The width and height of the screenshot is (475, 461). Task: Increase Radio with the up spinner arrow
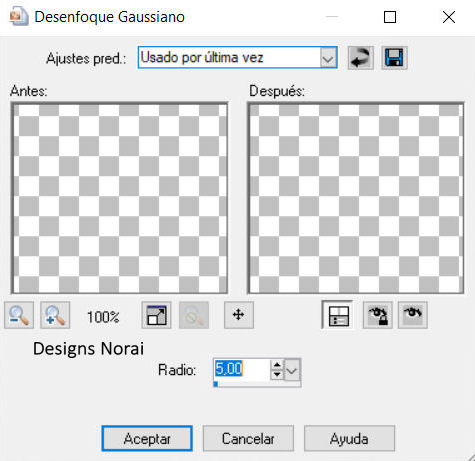click(277, 365)
